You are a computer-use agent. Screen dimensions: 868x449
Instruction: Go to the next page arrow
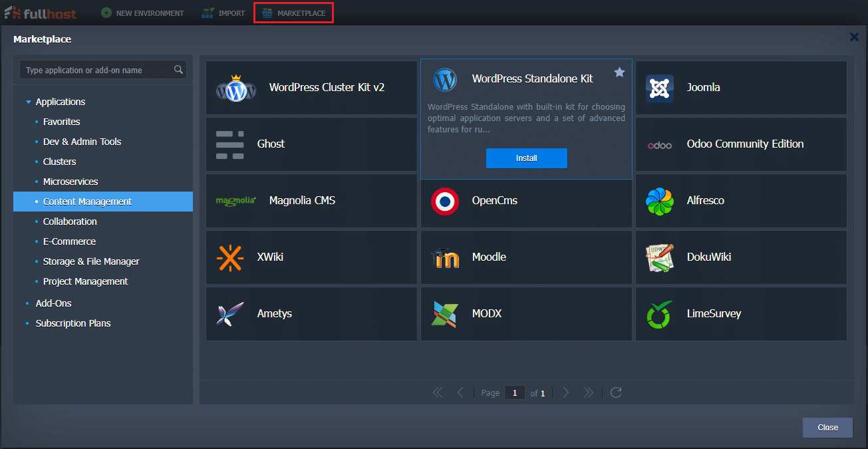point(566,392)
